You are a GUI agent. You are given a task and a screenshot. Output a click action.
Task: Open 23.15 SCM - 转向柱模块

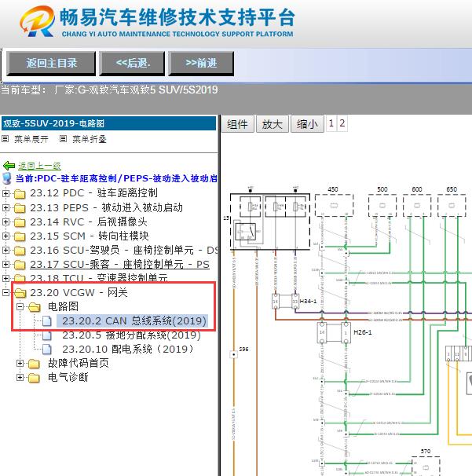pyautogui.click(x=90, y=236)
